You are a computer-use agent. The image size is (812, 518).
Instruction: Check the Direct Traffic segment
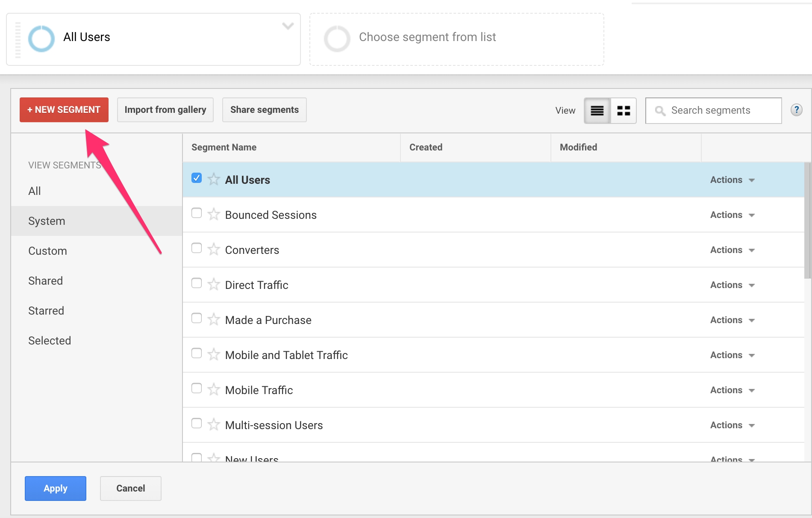coord(197,283)
